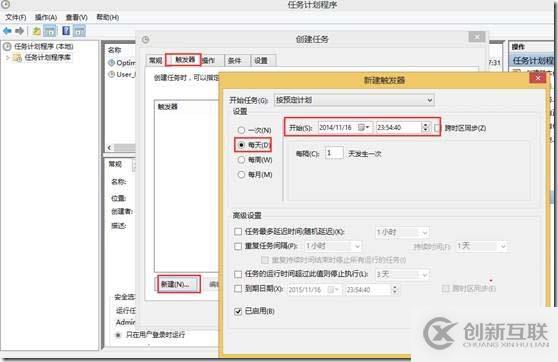
Task: Open calendar picker on 到期日期 date
Action: point(333,290)
